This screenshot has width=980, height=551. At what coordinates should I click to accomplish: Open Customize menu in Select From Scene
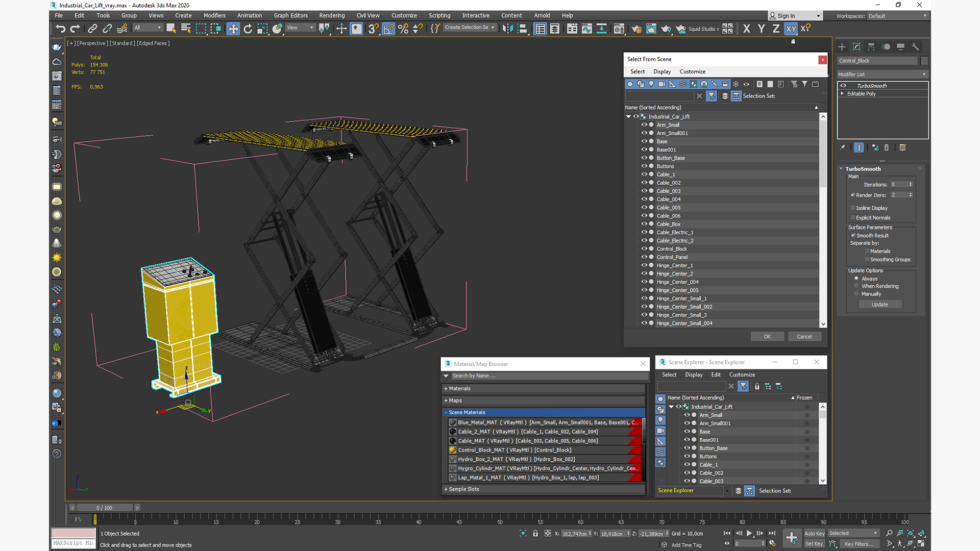click(692, 71)
